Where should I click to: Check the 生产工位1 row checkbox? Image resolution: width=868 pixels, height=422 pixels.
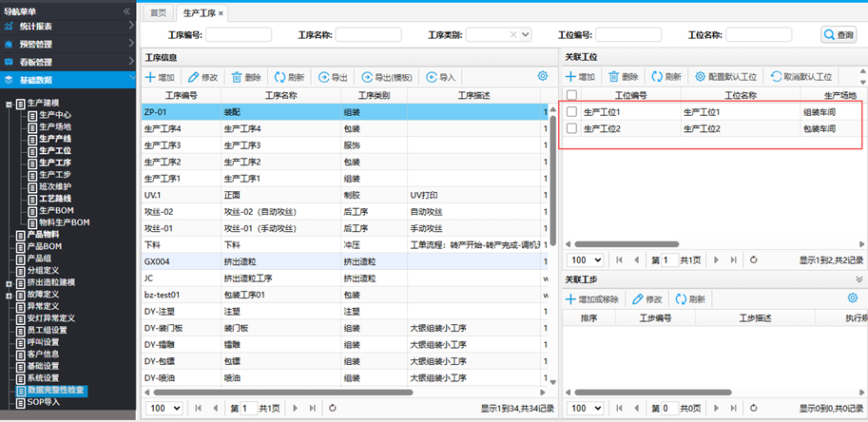click(571, 112)
